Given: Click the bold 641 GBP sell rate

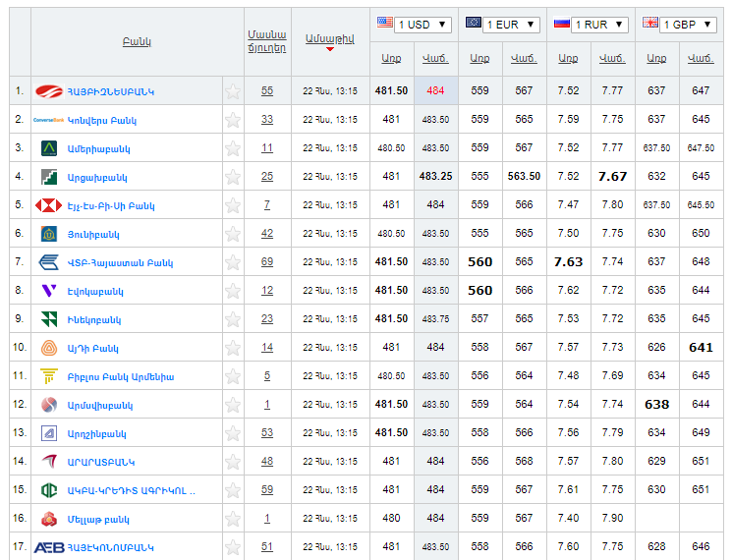Looking at the screenshot, I should tap(701, 347).
